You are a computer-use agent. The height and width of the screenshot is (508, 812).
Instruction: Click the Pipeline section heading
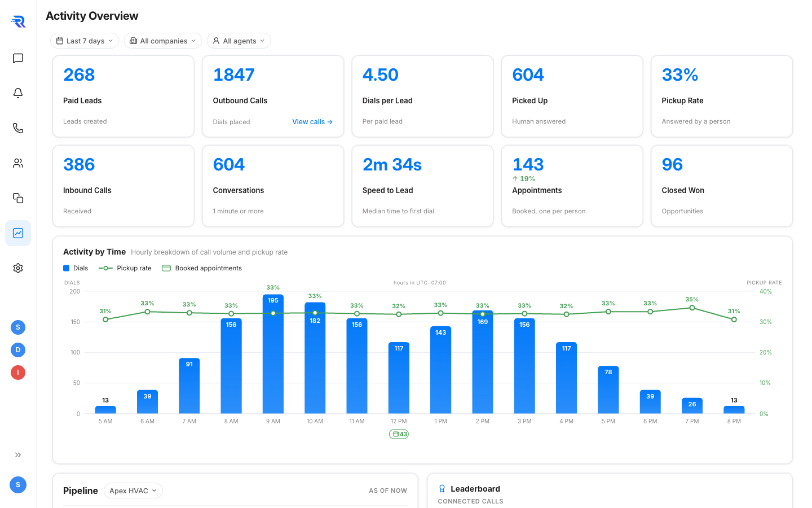(x=81, y=491)
